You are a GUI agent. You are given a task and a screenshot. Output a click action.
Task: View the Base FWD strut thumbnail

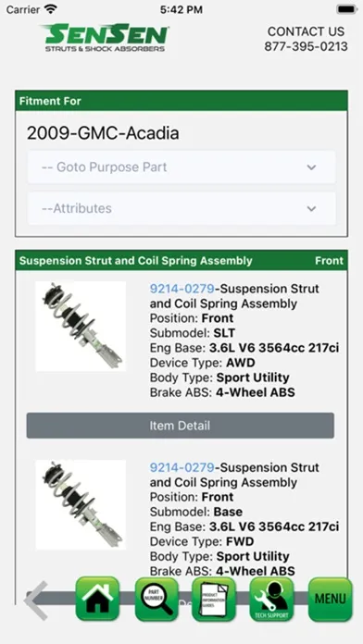[81, 505]
